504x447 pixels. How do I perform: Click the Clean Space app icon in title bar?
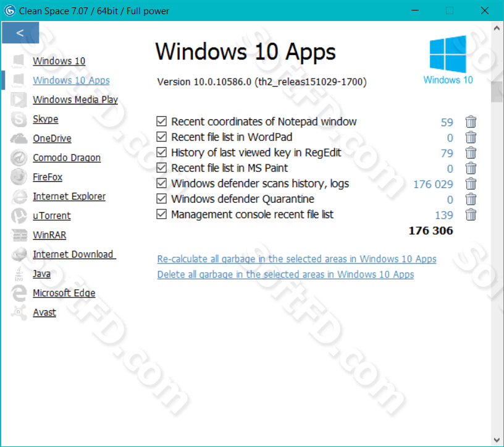10,11
